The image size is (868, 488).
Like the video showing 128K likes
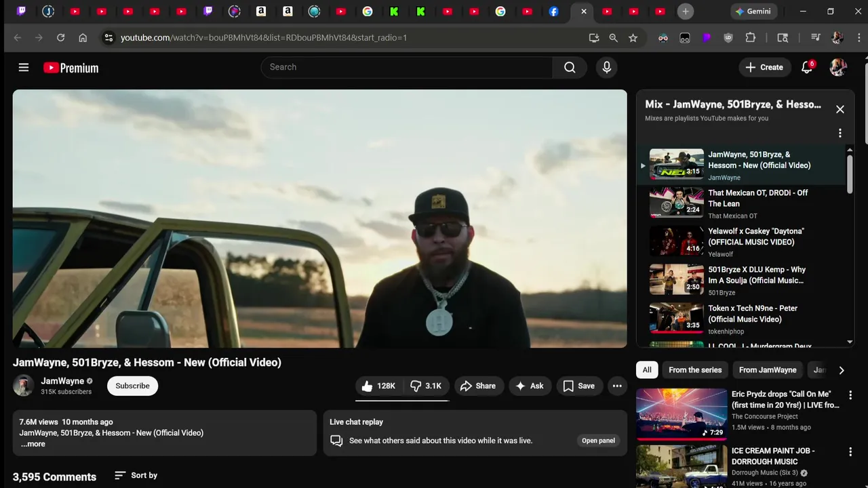pyautogui.click(x=379, y=386)
